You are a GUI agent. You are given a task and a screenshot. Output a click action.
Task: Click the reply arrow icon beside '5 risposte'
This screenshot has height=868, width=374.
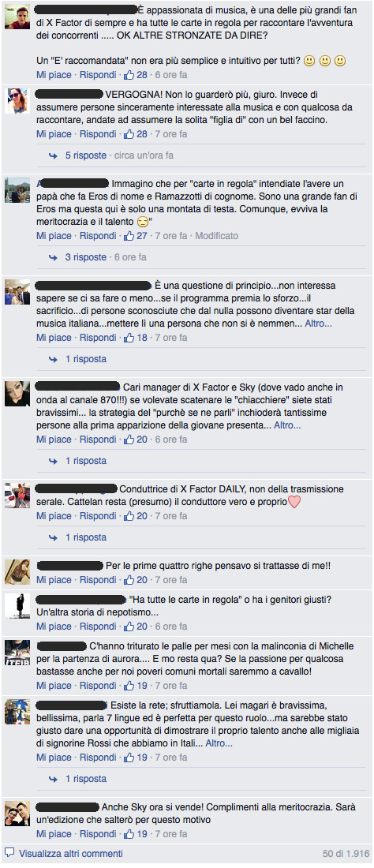(53, 156)
